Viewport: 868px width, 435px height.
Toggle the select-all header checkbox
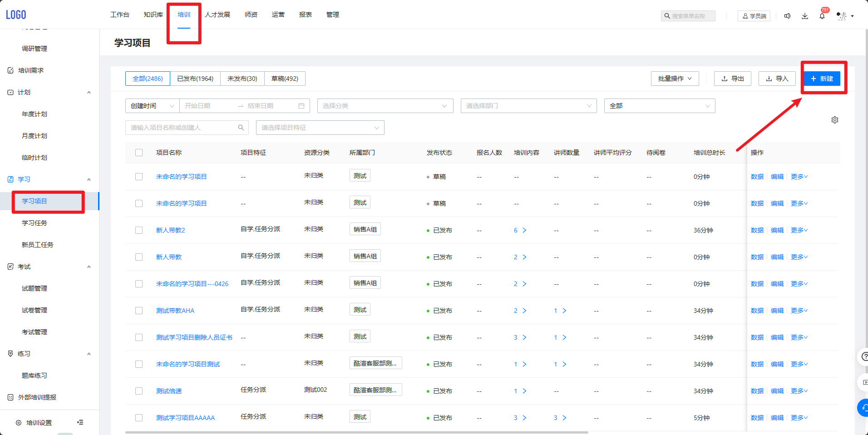(139, 153)
